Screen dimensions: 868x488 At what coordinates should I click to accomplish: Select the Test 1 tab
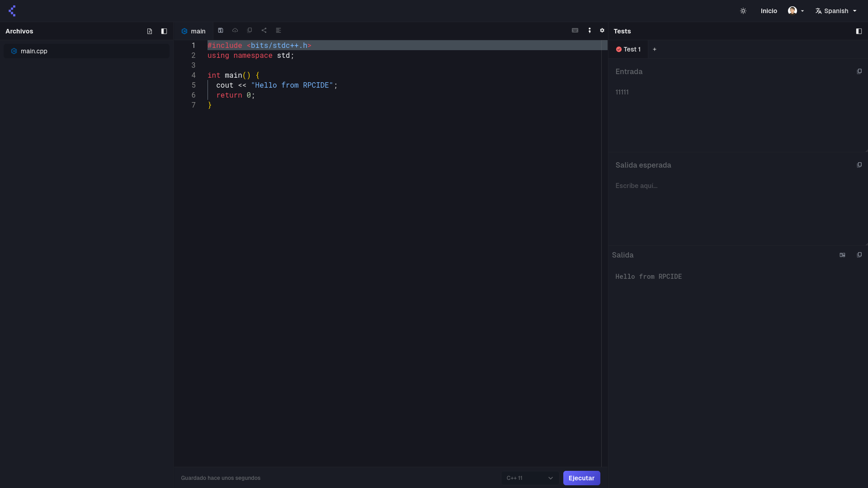point(628,49)
